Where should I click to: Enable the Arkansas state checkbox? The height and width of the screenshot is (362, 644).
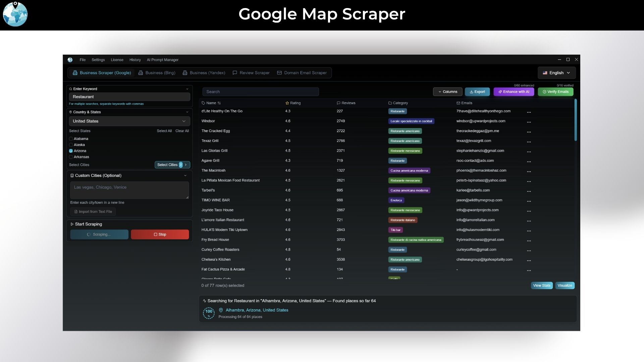tap(71, 157)
